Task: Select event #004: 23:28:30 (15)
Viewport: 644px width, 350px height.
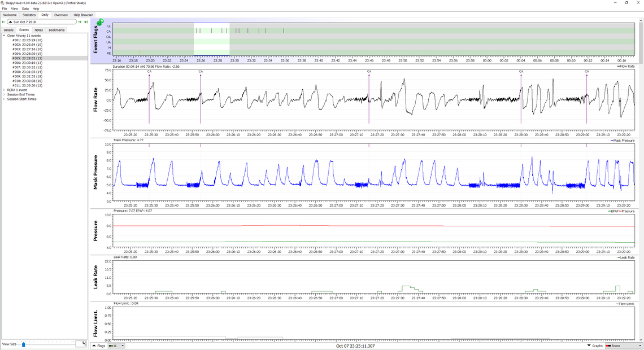Action: pyautogui.click(x=27, y=54)
